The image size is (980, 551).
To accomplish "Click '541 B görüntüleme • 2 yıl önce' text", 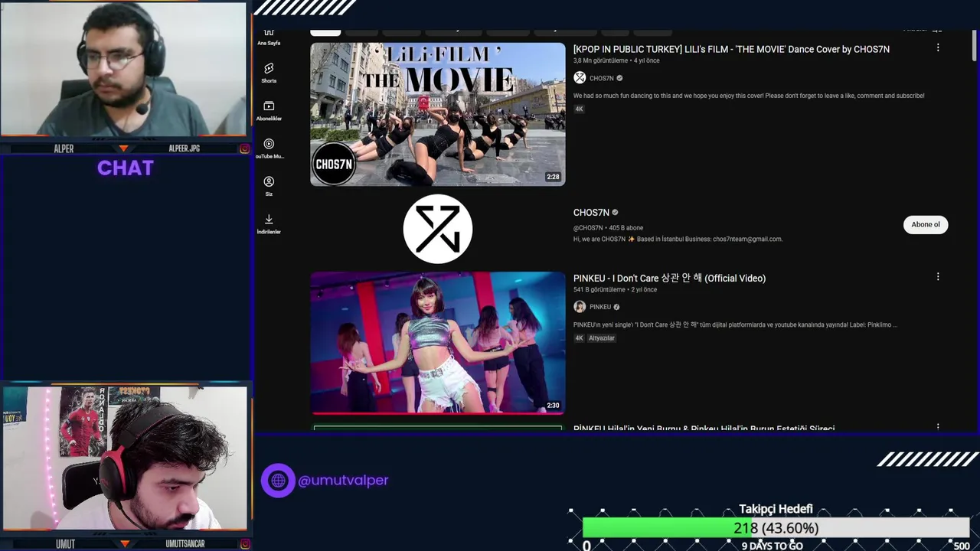I will [x=615, y=290].
